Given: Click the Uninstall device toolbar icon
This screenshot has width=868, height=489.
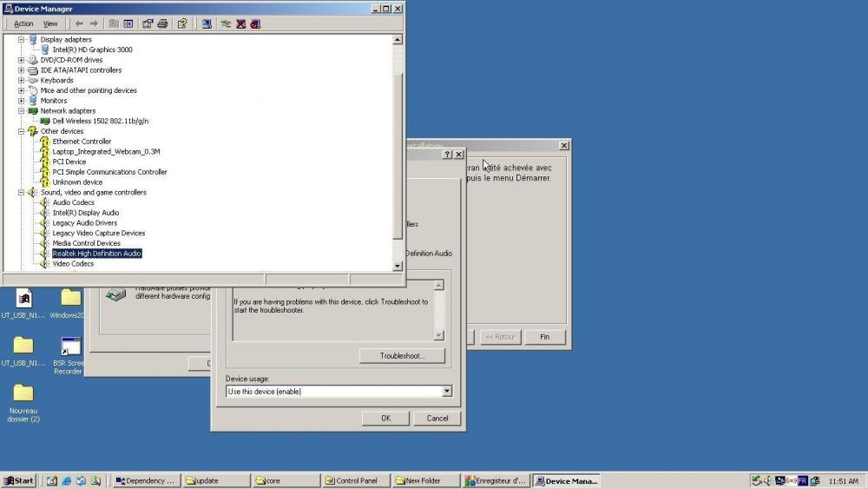Looking at the screenshot, I should (240, 23).
